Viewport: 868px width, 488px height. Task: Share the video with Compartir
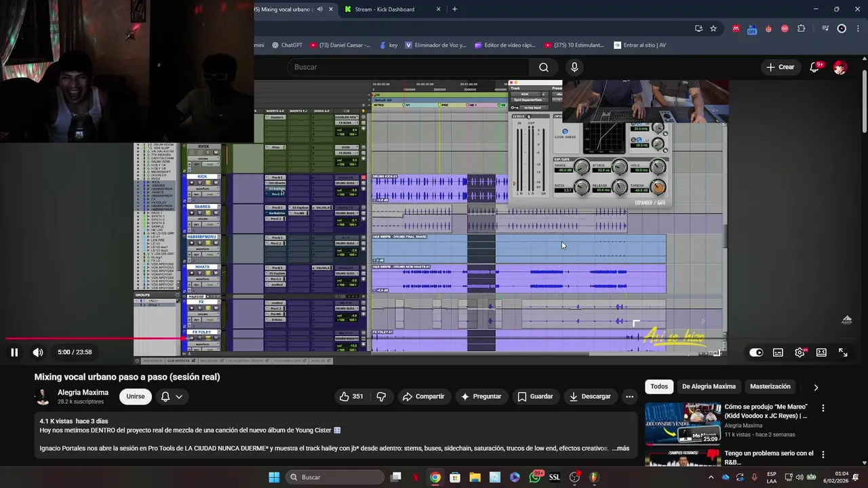[x=423, y=396]
